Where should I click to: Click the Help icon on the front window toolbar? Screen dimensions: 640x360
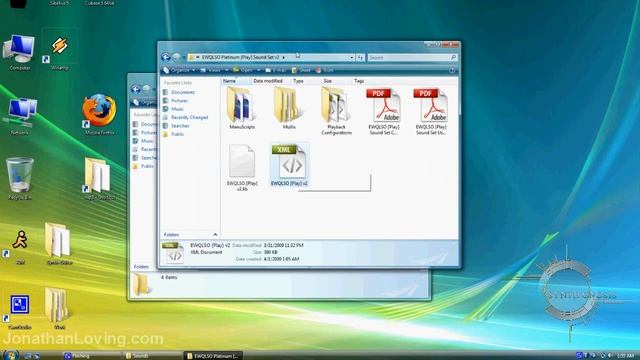click(452, 70)
